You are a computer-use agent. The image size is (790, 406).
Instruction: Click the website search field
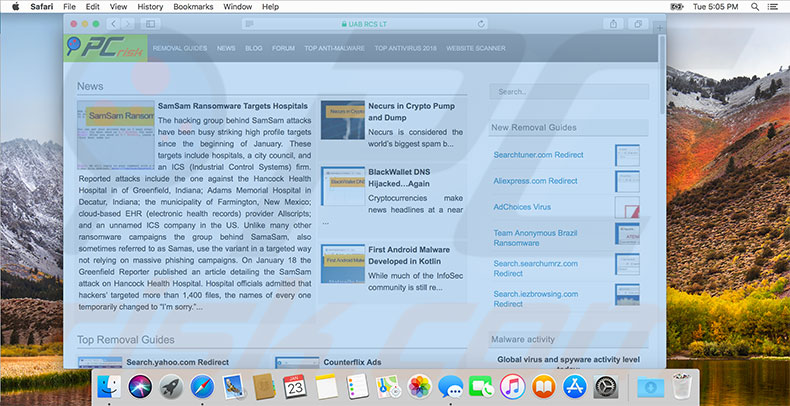coord(569,92)
